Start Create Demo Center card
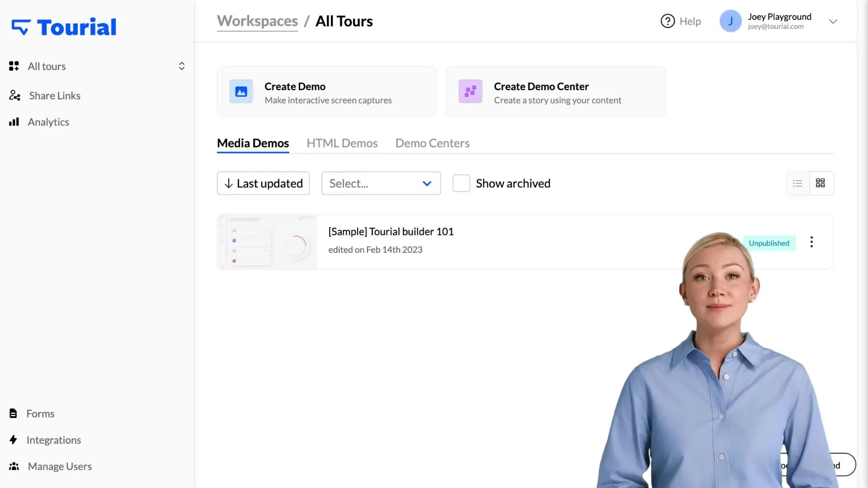The width and height of the screenshot is (868, 488). 555,92
